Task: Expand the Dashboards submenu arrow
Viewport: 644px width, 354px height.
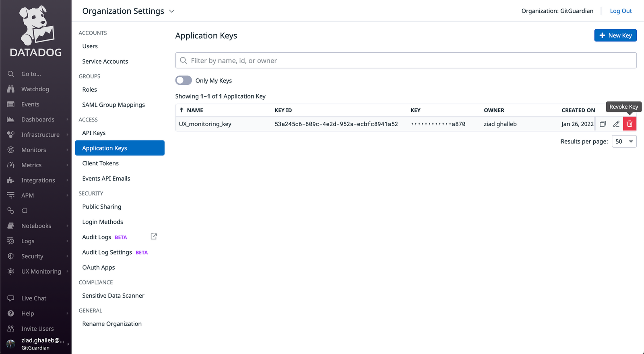Action: 67,119
